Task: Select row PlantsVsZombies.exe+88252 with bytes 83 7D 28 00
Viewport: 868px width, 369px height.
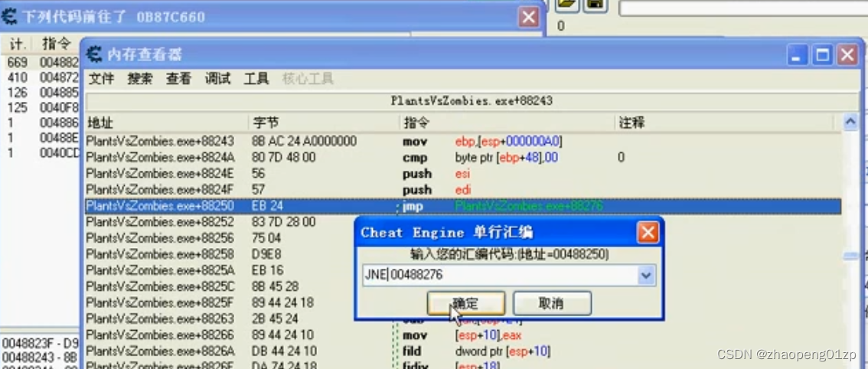Action: 219,222
